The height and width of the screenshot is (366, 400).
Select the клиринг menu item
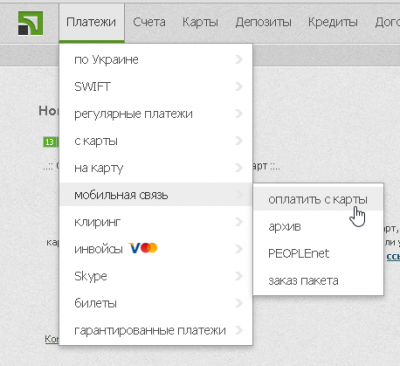click(x=156, y=222)
